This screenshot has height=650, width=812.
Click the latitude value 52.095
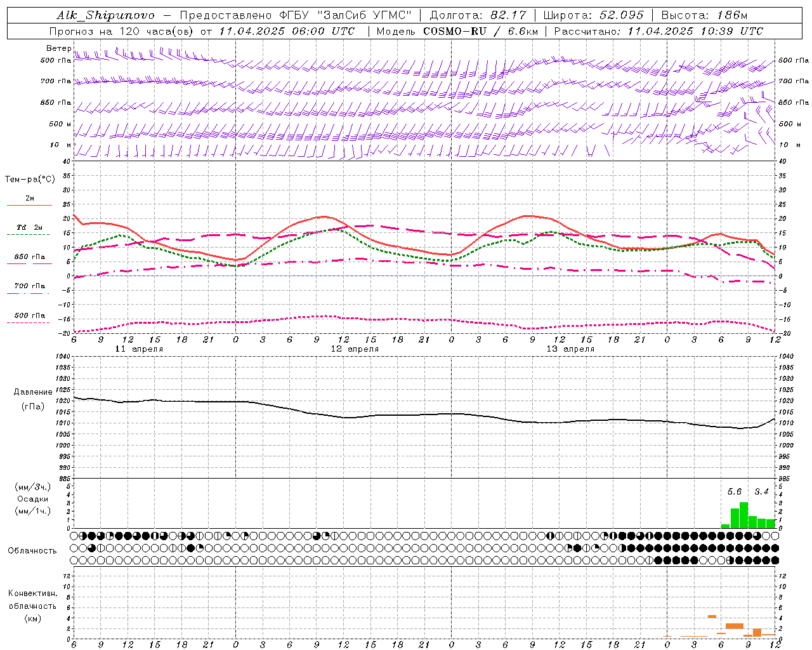pos(622,15)
